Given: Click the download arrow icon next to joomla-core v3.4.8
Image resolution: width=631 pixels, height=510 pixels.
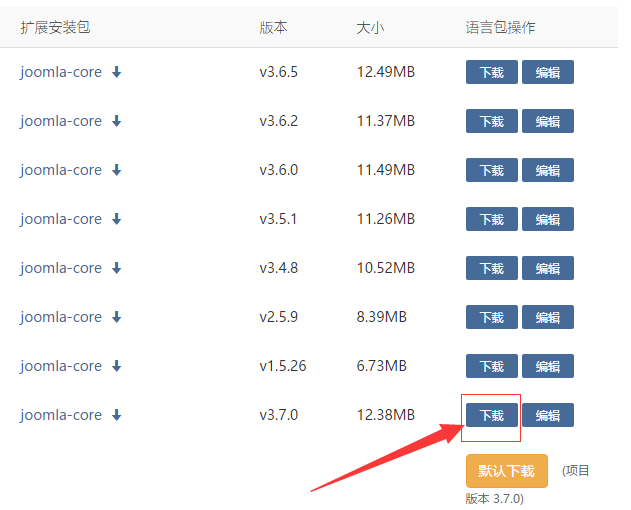Looking at the screenshot, I should 117,268.
